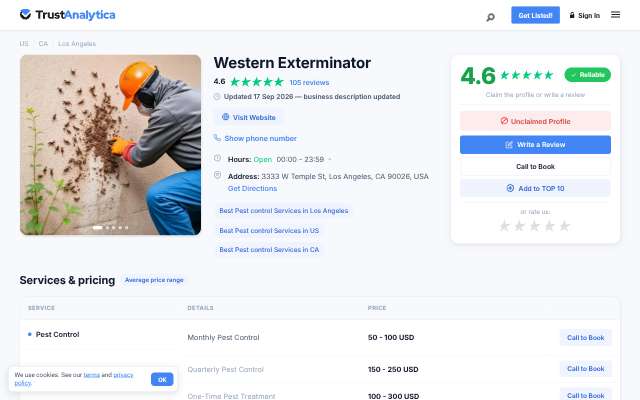
Task: Click the Sign In link
Action: pos(589,16)
